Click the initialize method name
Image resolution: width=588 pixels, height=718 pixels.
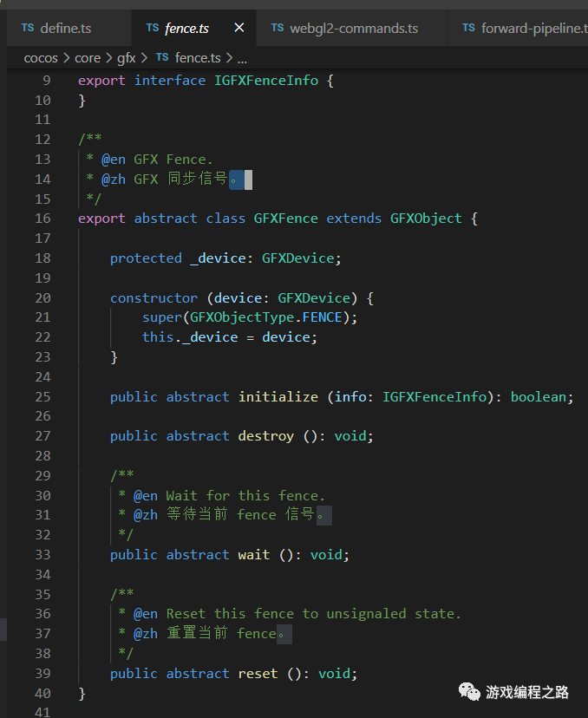point(278,396)
